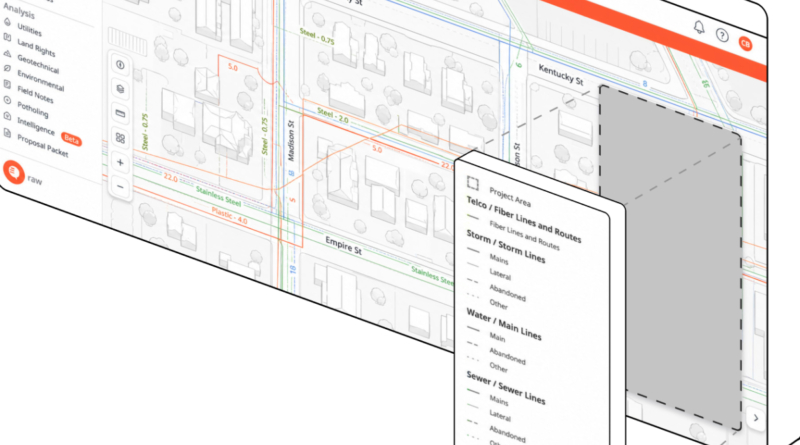800x445 pixels.
Task: Click the Environmental leaf icon
Action: 7,68
